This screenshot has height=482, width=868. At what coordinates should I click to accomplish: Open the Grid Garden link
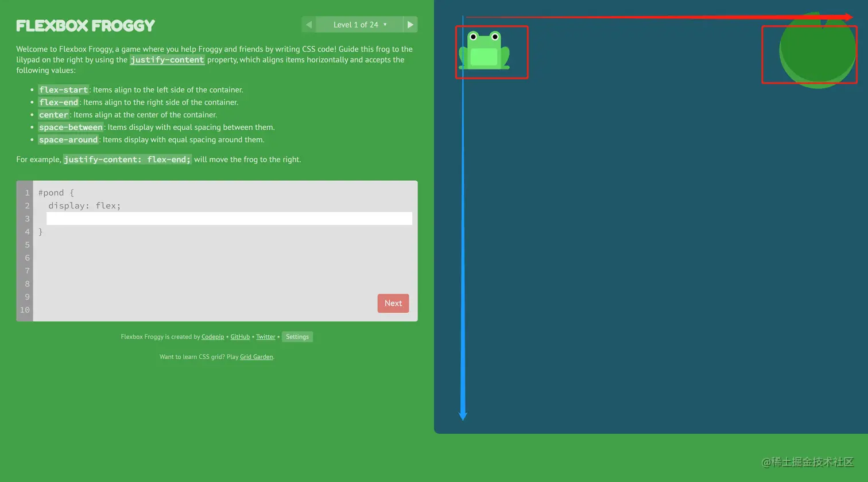(x=257, y=357)
